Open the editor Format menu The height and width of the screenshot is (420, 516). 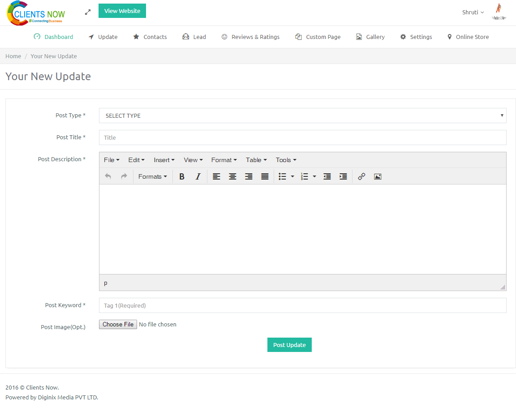click(224, 160)
